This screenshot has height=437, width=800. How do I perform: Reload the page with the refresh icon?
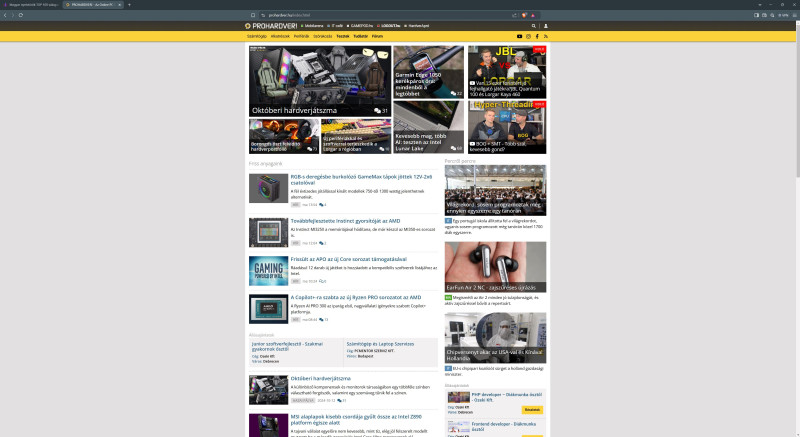pos(21,15)
